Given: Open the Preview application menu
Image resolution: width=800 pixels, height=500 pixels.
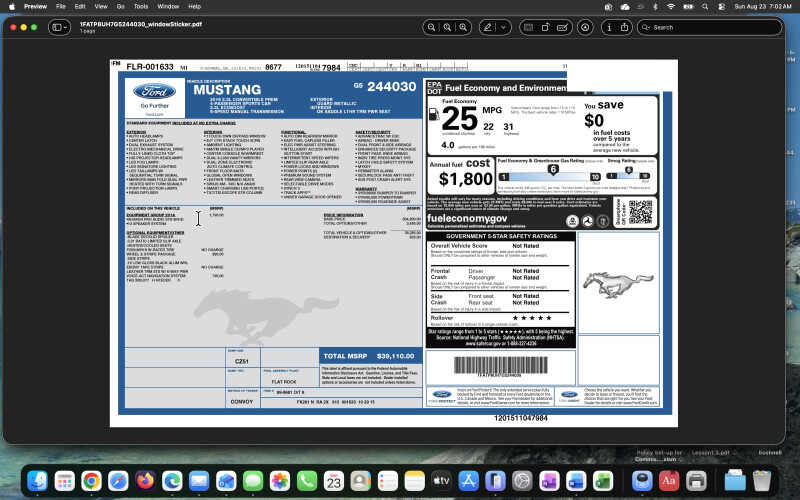Looking at the screenshot, I should (x=35, y=7).
